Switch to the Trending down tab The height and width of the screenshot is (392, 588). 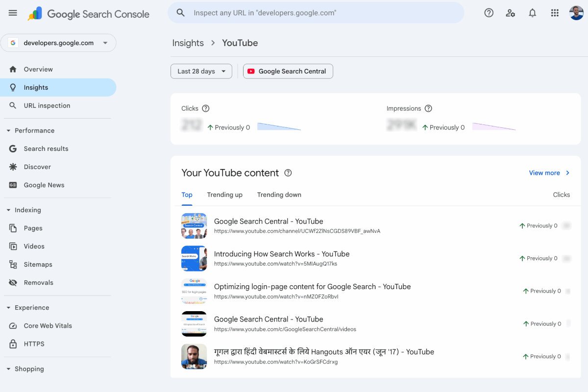[x=279, y=195]
